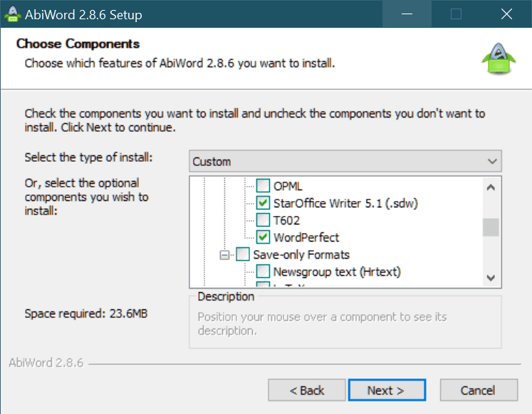Image resolution: width=532 pixels, height=414 pixels.
Task: Select the WordPerfect label
Action: [x=306, y=237]
